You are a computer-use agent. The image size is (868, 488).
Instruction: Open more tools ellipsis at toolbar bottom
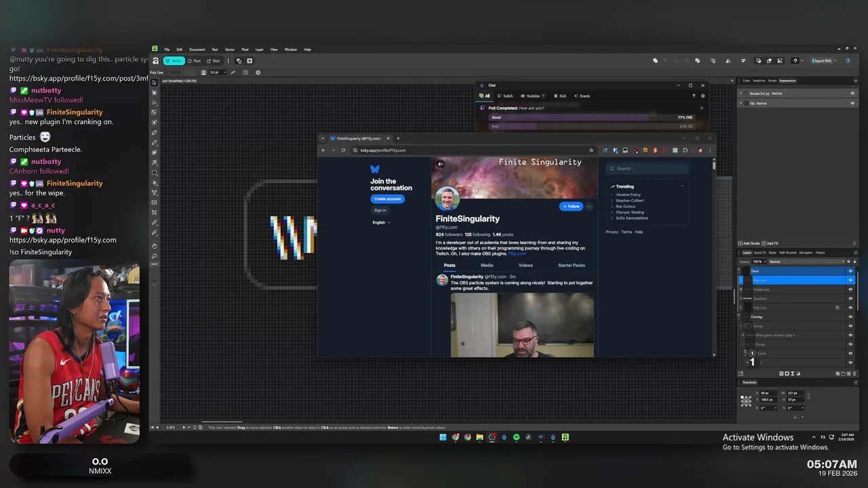(x=154, y=264)
